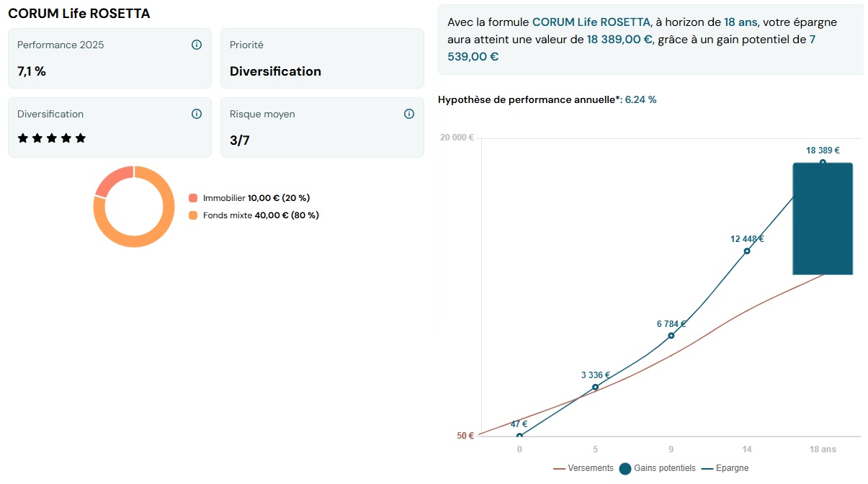Click the Priorité Diversification card
Screen dimensions: 868x484
(322, 58)
